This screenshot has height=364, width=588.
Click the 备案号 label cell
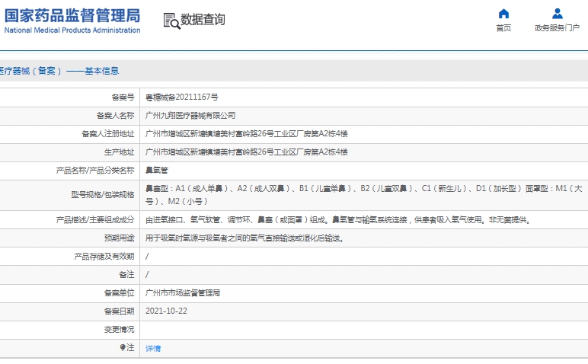click(x=70, y=97)
